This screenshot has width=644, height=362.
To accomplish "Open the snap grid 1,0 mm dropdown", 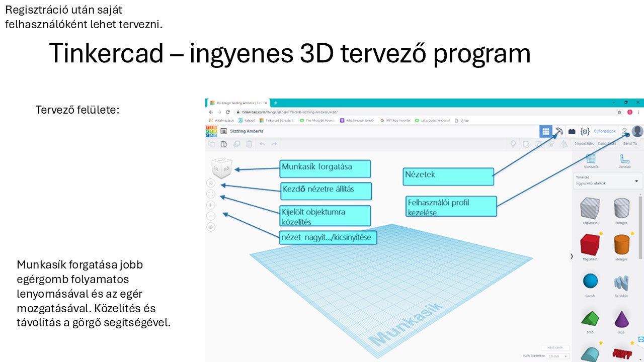I will point(558,356).
